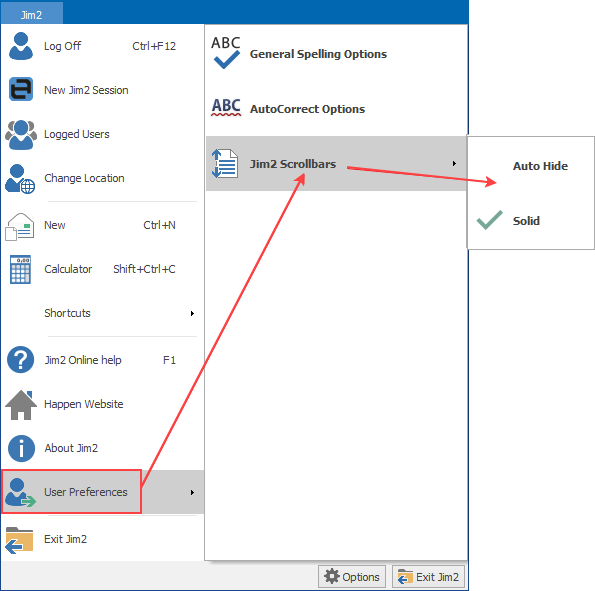
Task: Click the folder icon on bottom Exit Jim2 button
Action: (x=405, y=577)
